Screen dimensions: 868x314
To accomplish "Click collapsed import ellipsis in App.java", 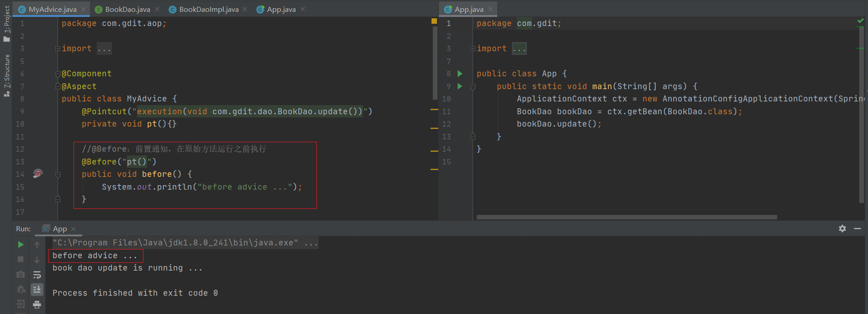I will tap(519, 48).
